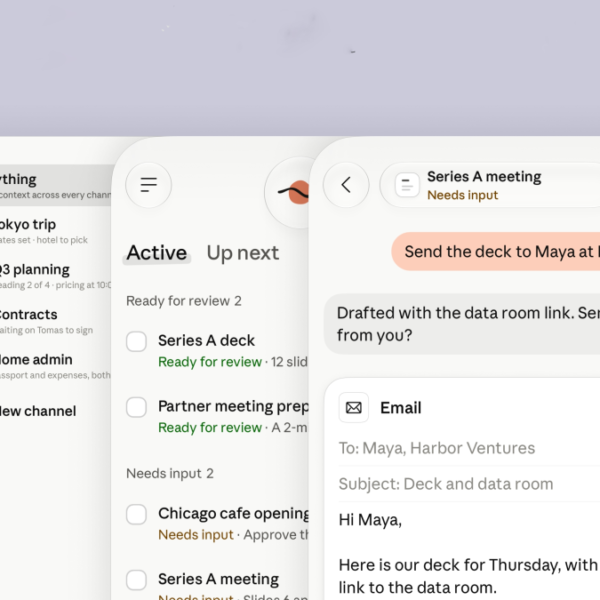Screen dimensions: 600x600
Task: Select the 'Drafted with the data room link' reply
Action: pos(462,324)
